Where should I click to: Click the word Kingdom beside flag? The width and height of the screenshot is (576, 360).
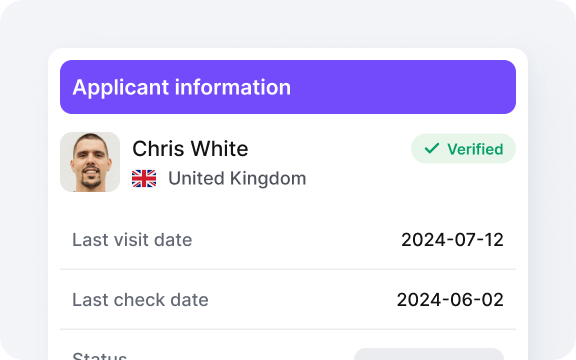click(268, 179)
